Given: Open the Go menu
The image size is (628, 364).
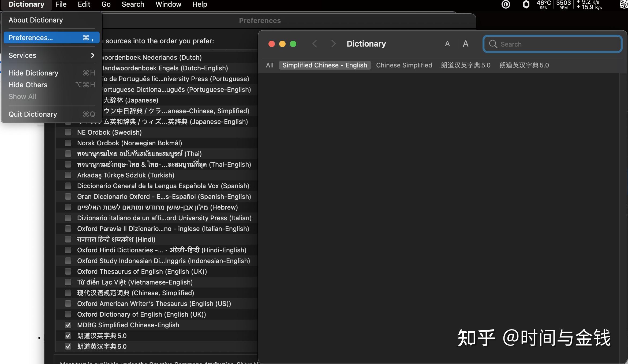Looking at the screenshot, I should coord(106,5).
